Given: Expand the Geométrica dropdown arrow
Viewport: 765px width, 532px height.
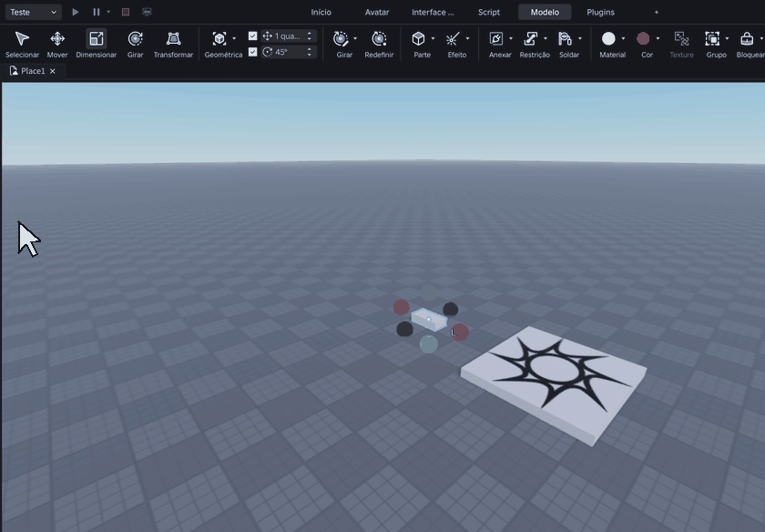Looking at the screenshot, I should coord(234,38).
